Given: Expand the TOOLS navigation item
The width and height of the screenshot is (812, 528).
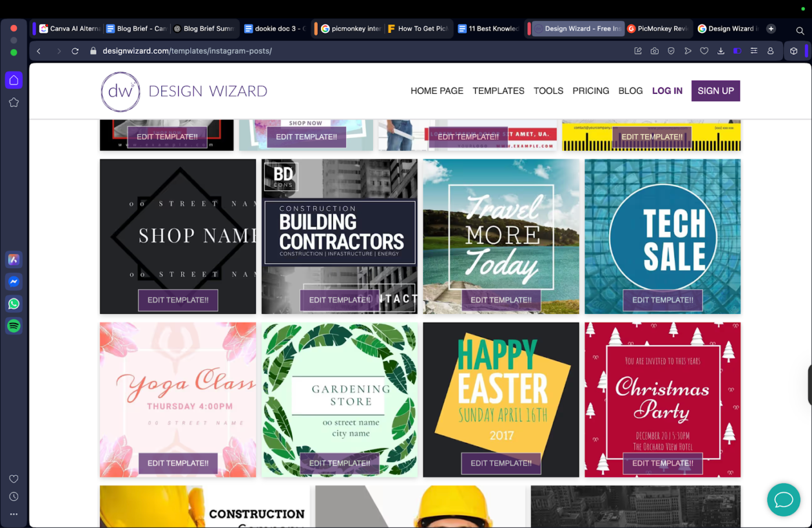Looking at the screenshot, I should [548, 91].
